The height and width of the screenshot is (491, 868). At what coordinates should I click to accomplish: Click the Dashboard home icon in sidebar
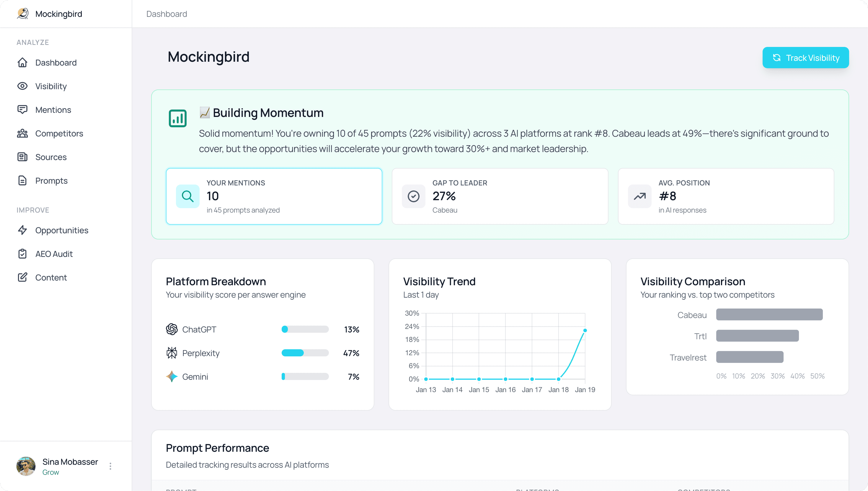click(22, 63)
